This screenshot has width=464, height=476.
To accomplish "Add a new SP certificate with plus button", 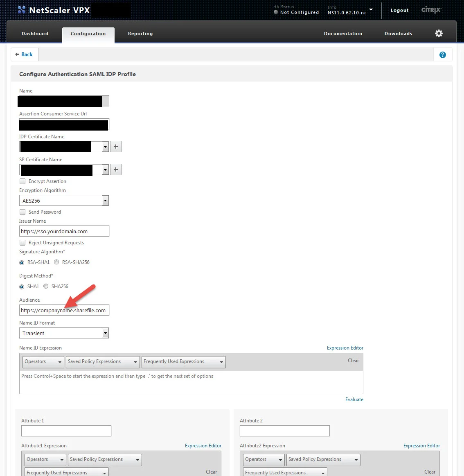I will (x=116, y=169).
